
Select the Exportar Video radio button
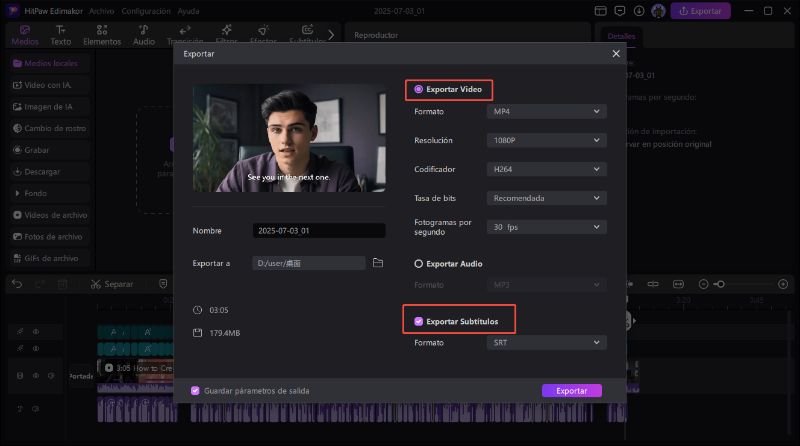click(419, 89)
